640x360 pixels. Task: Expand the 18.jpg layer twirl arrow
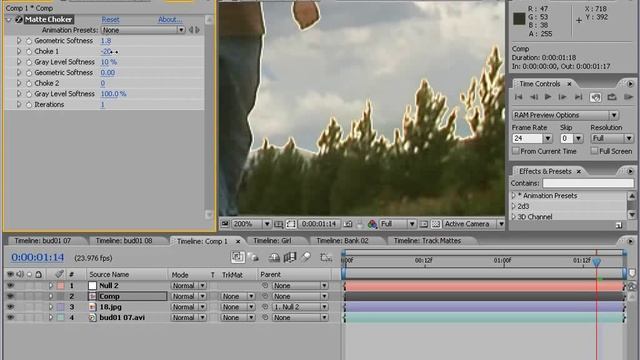pos(51,307)
